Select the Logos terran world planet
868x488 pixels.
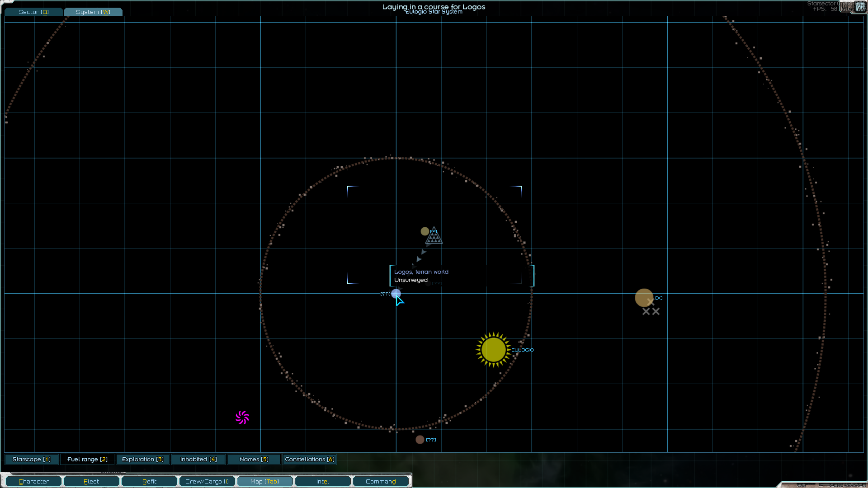[x=396, y=294]
